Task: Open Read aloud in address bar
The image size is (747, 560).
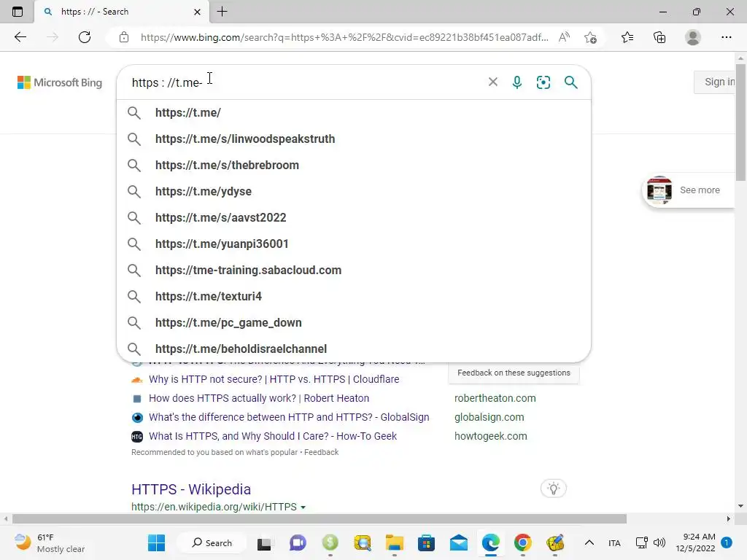Action: tap(564, 37)
